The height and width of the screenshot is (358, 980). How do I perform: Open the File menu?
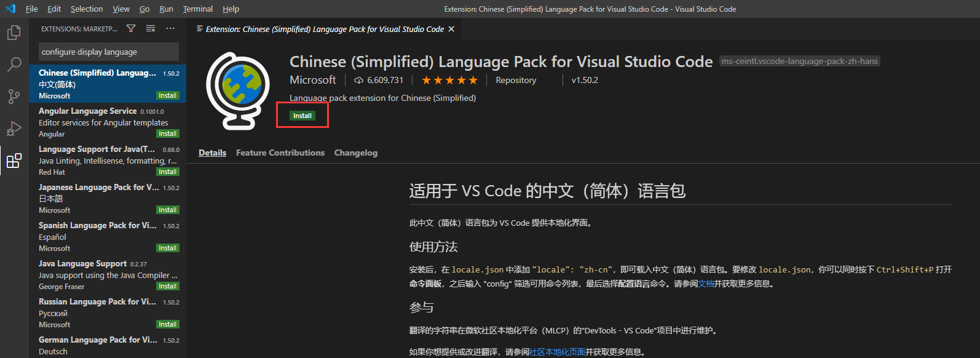[32, 9]
